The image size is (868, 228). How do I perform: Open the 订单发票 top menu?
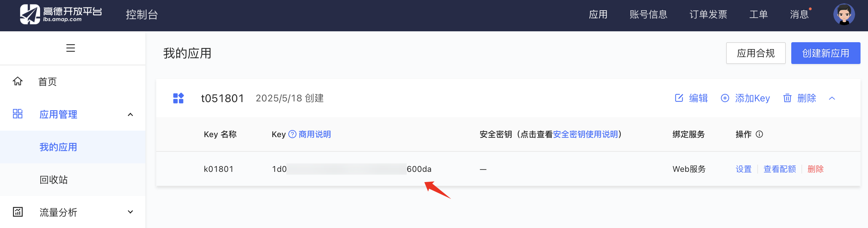click(x=708, y=14)
